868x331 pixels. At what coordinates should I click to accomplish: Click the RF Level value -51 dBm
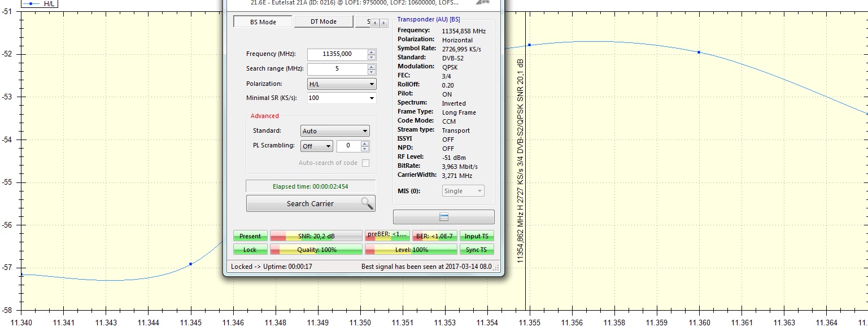(x=454, y=158)
